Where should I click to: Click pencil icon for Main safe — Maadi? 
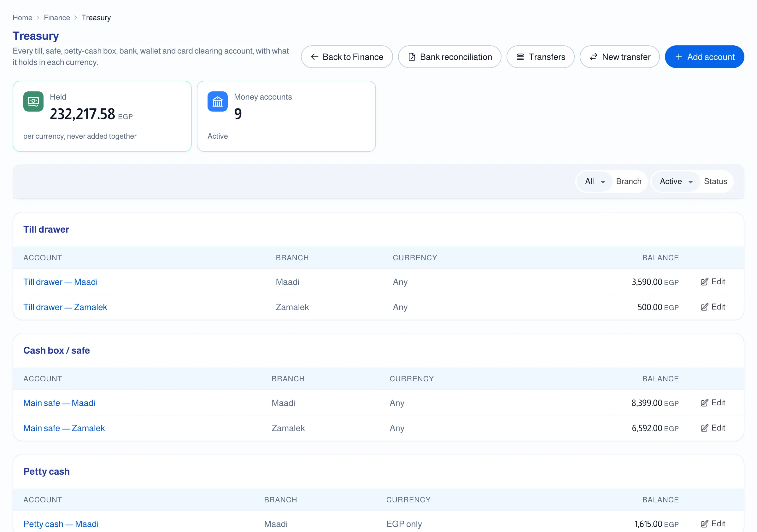coord(704,403)
